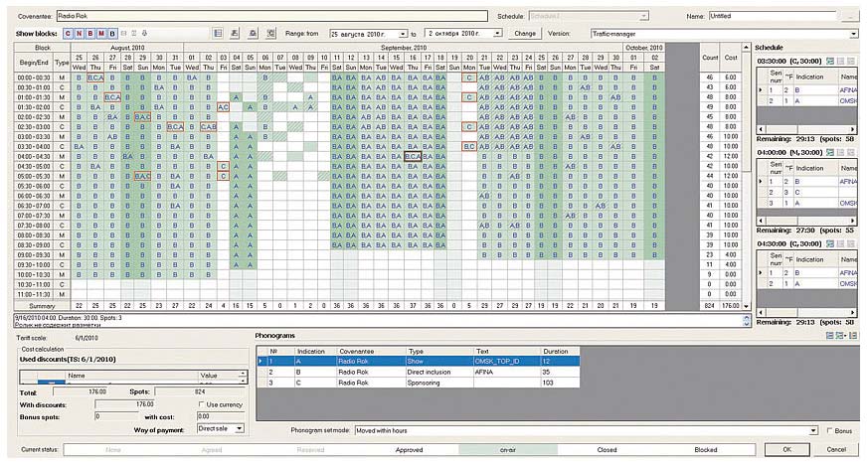Click first icon of 04:30:00 schedule block
868x466 pixels.
[830, 243]
